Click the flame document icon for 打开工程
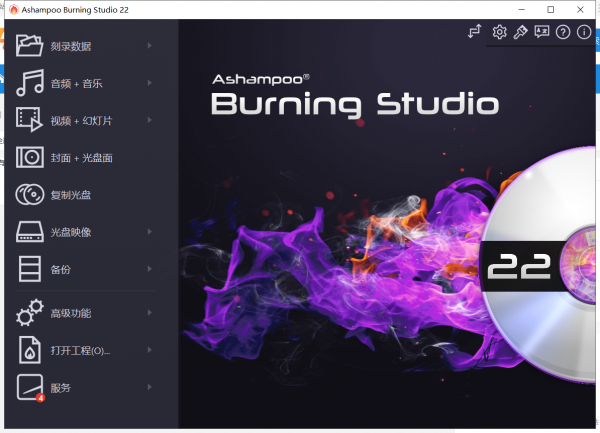 [x=29, y=350]
